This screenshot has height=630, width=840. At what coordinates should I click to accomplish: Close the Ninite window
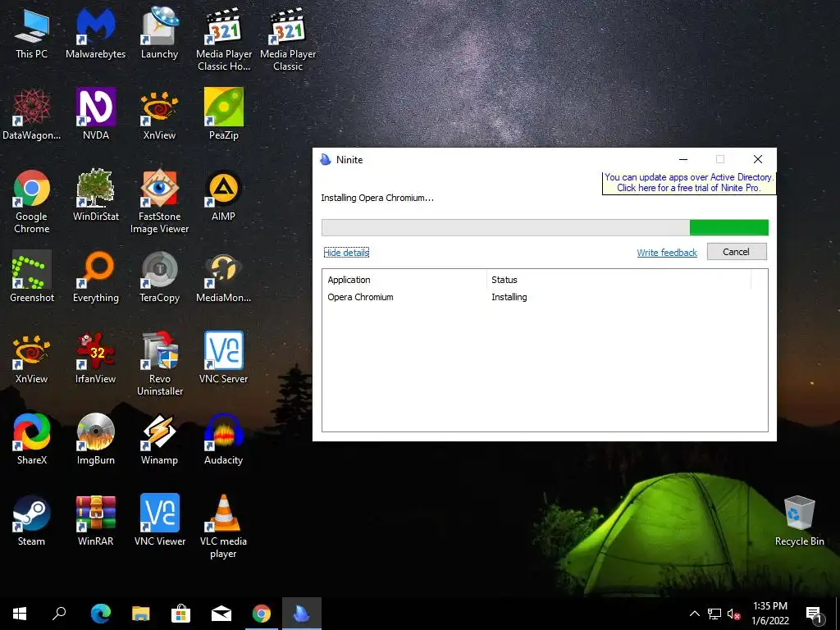pos(757,159)
